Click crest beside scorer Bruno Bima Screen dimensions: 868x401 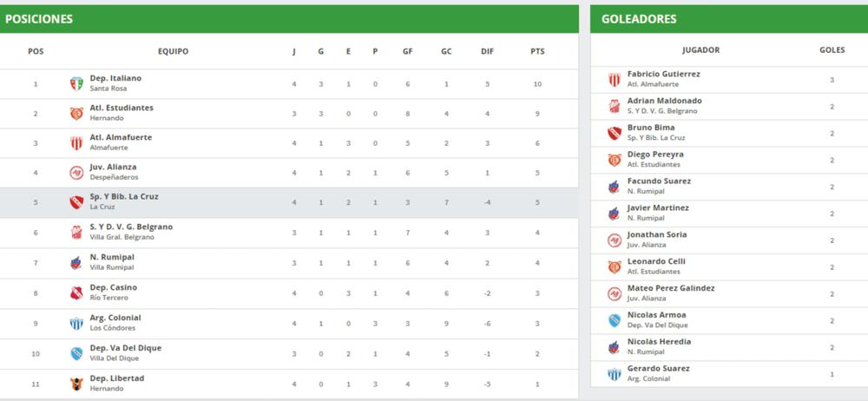(614, 133)
